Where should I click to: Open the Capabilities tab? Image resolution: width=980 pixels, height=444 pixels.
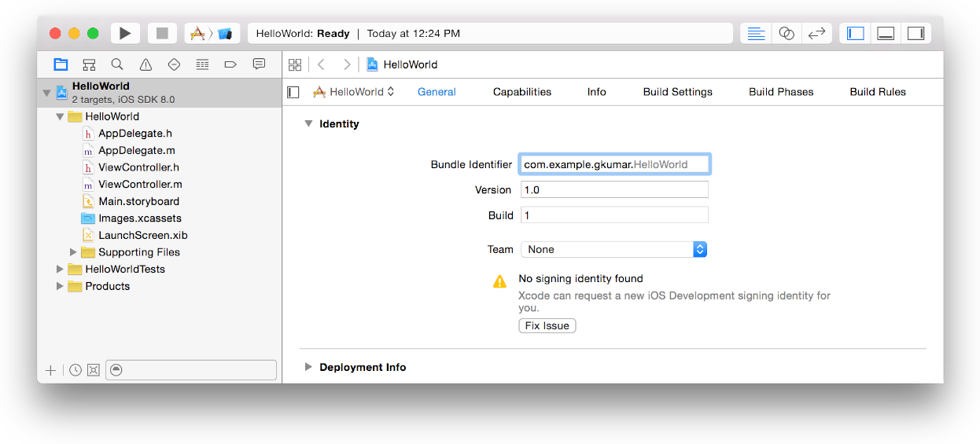tap(522, 92)
